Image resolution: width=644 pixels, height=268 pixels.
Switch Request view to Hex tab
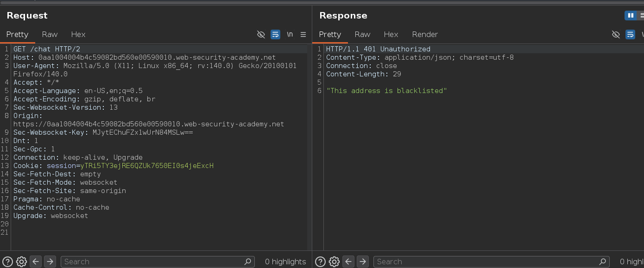(x=78, y=34)
